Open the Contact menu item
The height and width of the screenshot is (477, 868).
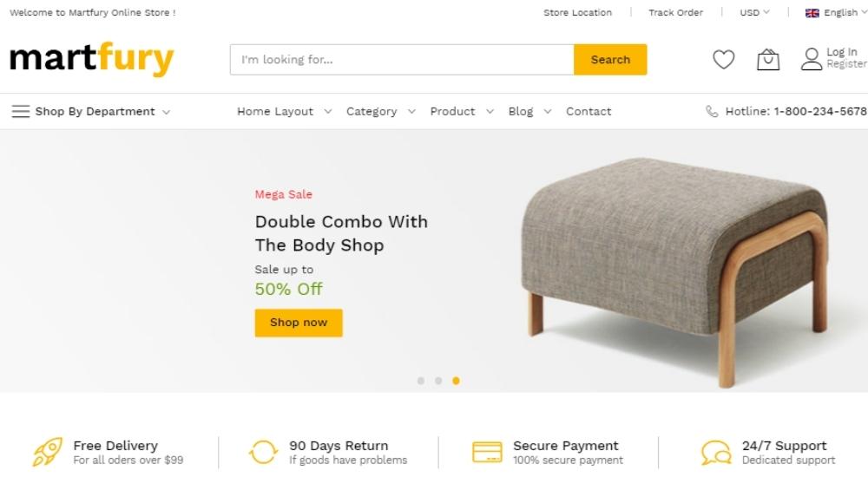coord(589,111)
